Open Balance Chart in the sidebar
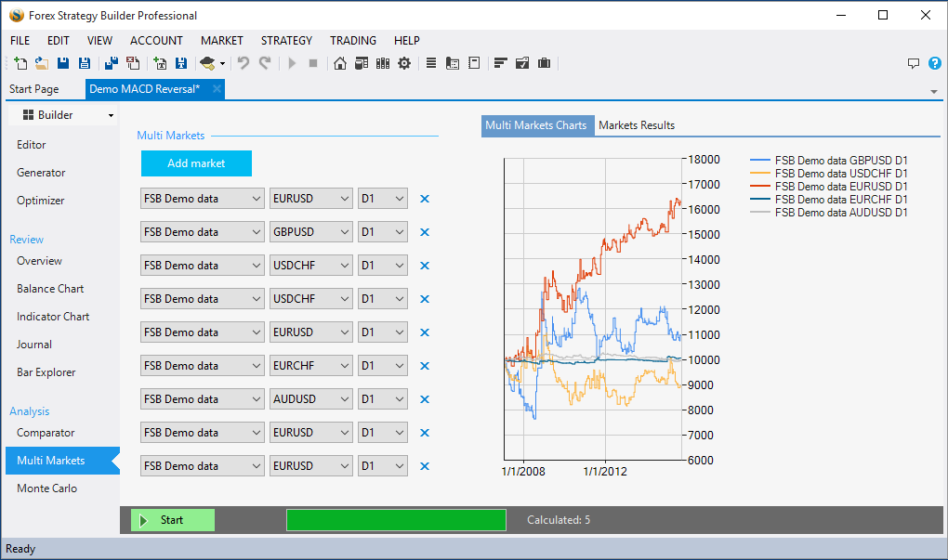 click(x=50, y=289)
